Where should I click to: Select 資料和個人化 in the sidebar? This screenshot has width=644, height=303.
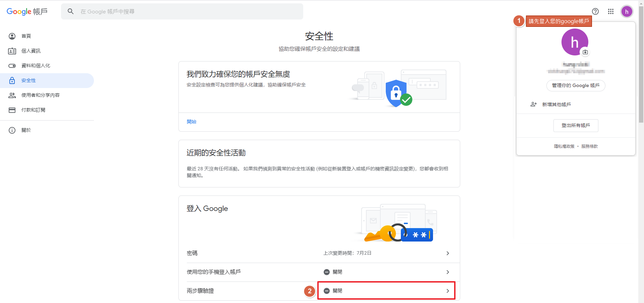(36, 66)
